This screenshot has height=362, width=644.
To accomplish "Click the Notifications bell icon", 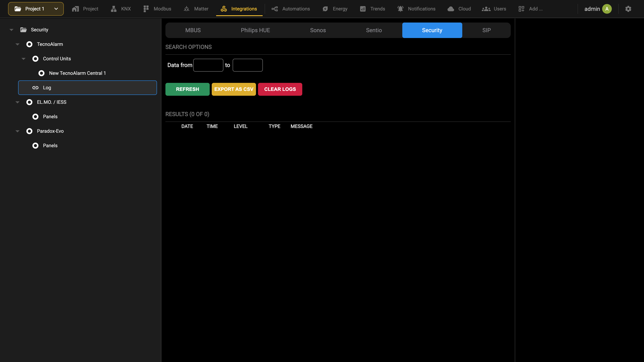I will click(x=400, y=9).
